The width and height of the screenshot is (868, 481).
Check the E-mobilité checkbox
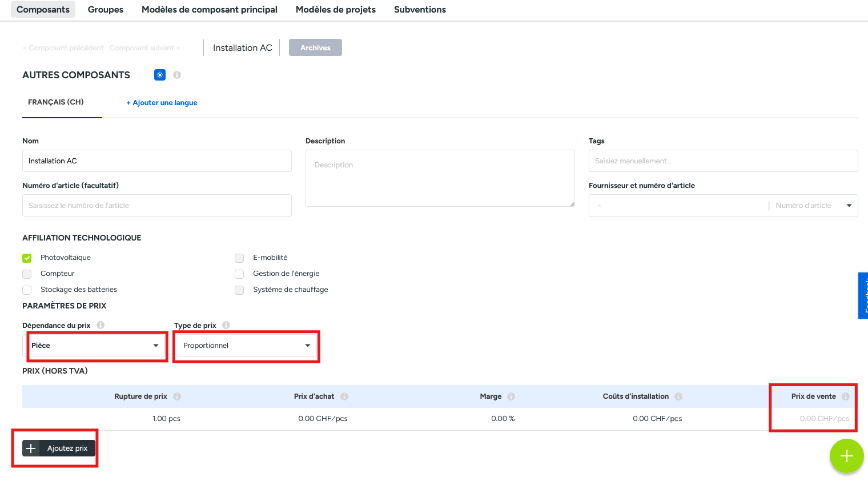tap(239, 258)
